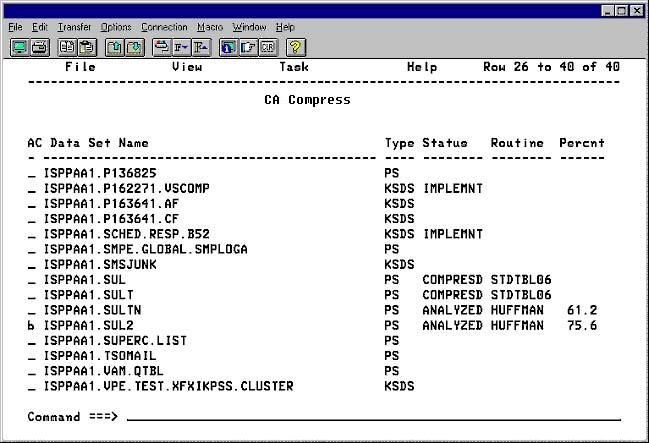Click the copy icon in toolbar
The height and width of the screenshot is (443, 649).
(67, 47)
